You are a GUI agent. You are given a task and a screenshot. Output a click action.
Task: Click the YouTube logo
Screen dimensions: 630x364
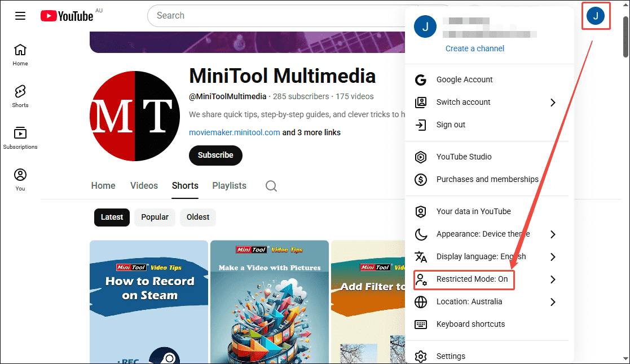pyautogui.click(x=67, y=16)
